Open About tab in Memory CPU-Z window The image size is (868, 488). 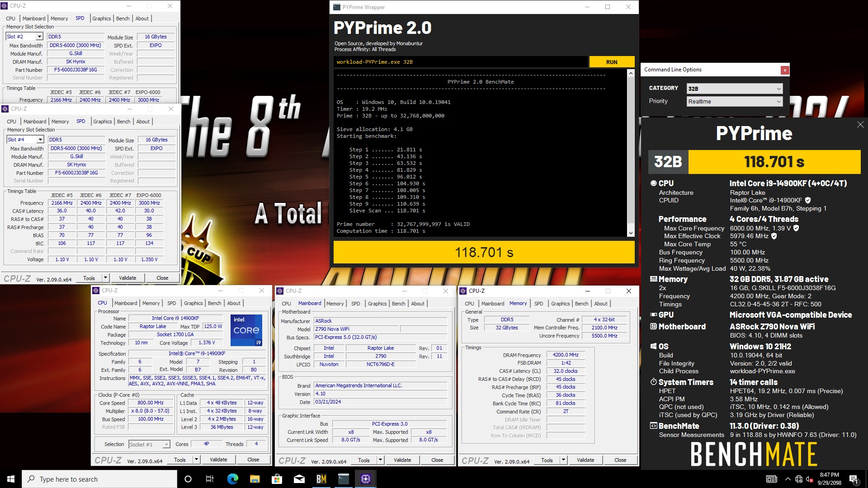point(601,304)
